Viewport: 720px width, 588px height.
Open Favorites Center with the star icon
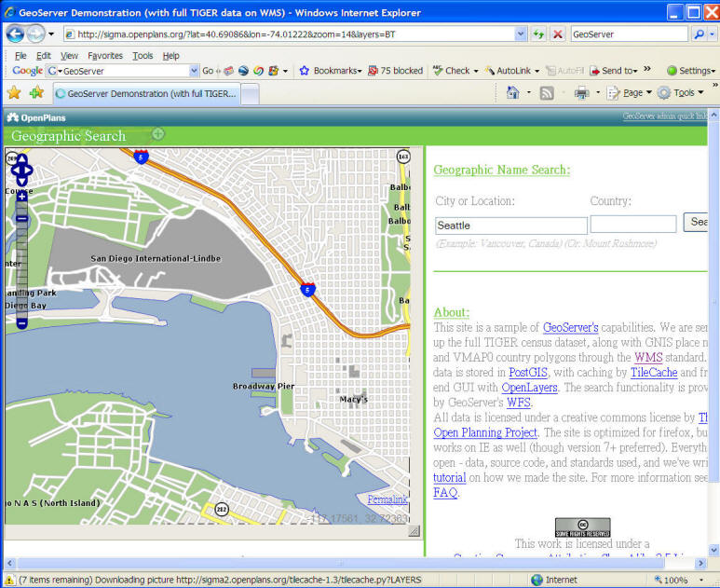pos(14,93)
